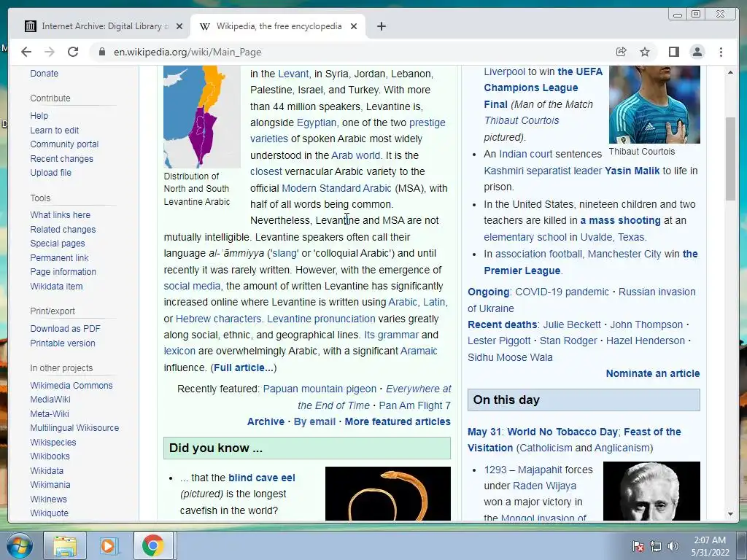Open the share page icon
The image size is (747, 560).
pos(622,52)
